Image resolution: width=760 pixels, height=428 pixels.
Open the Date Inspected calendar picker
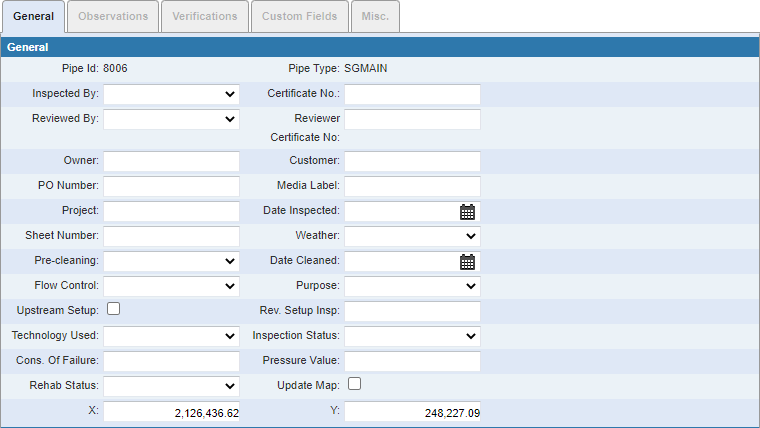tap(467, 212)
